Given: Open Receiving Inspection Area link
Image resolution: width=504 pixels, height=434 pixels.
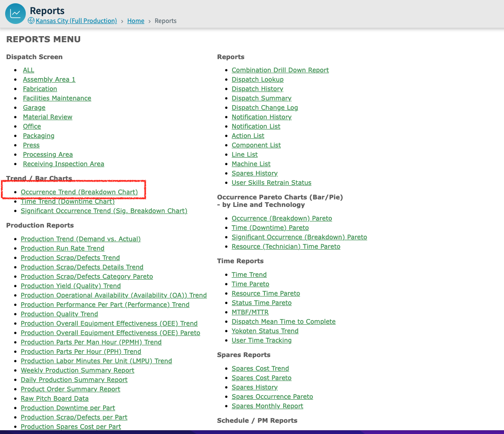Looking at the screenshot, I should [x=63, y=164].
